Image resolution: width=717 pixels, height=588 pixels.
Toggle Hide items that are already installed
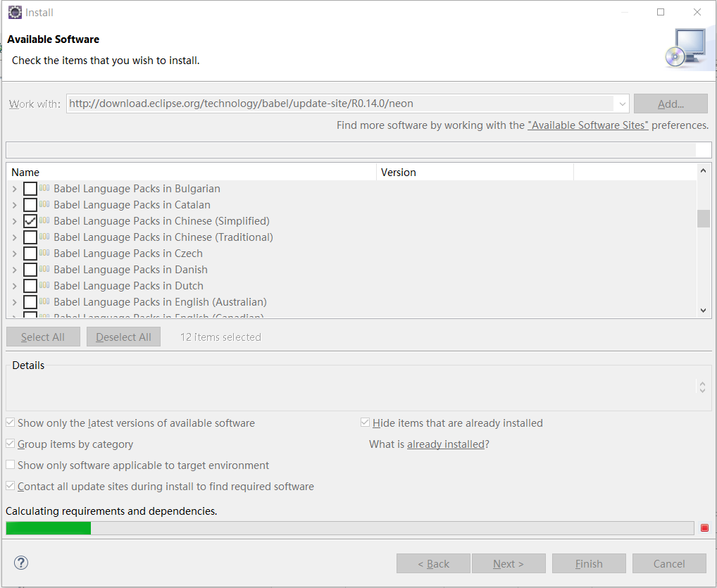[x=365, y=423]
